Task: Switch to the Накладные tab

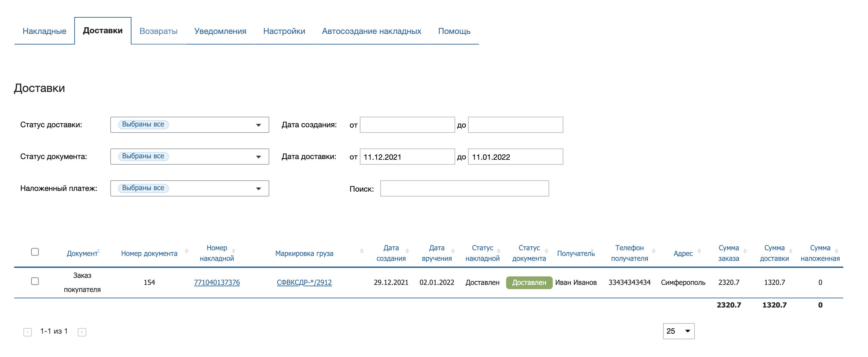Action: click(x=44, y=31)
